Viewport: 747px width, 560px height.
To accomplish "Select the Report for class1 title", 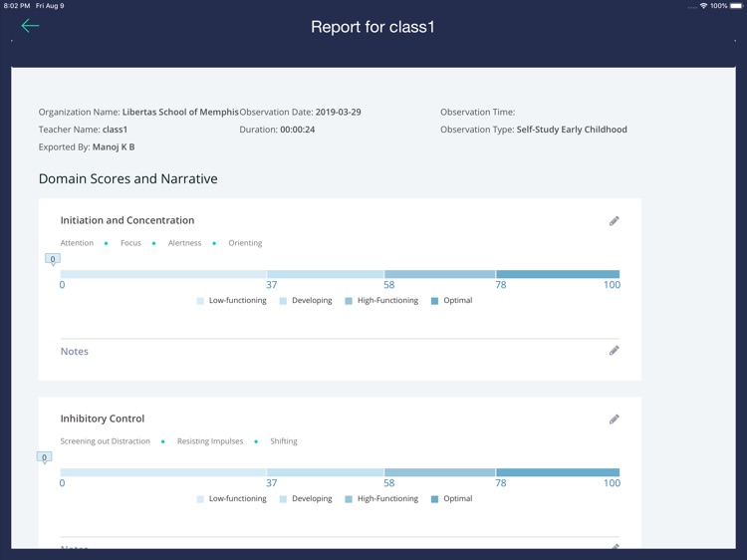I will coord(373,27).
